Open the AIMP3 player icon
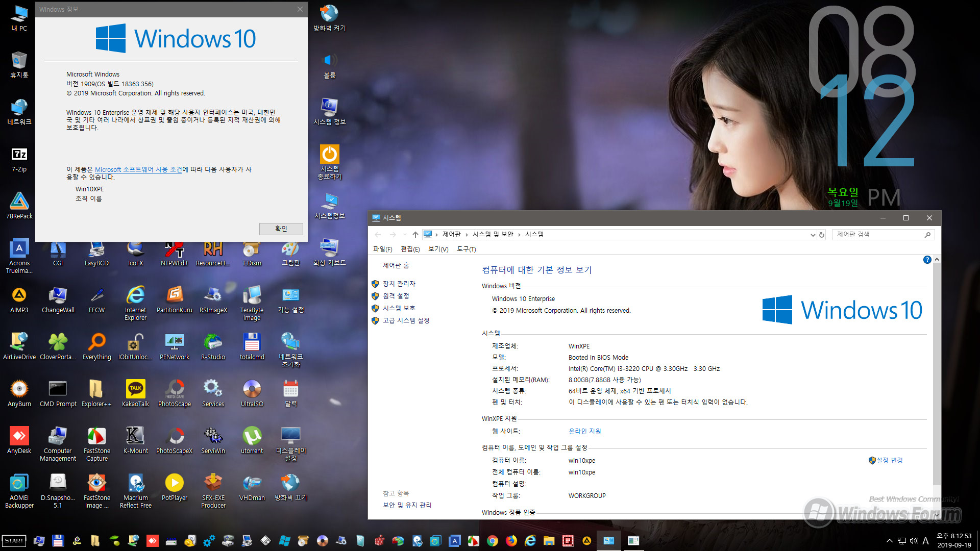The image size is (980, 551). click(19, 299)
